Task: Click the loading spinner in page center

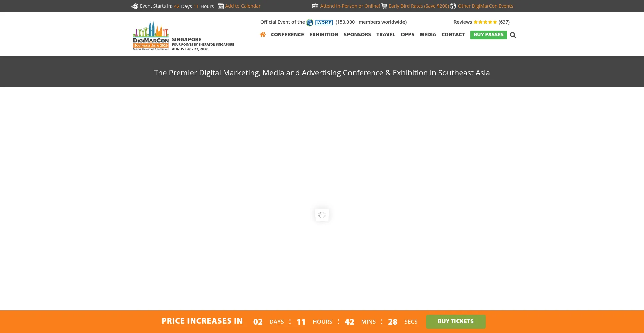Action: tap(322, 215)
